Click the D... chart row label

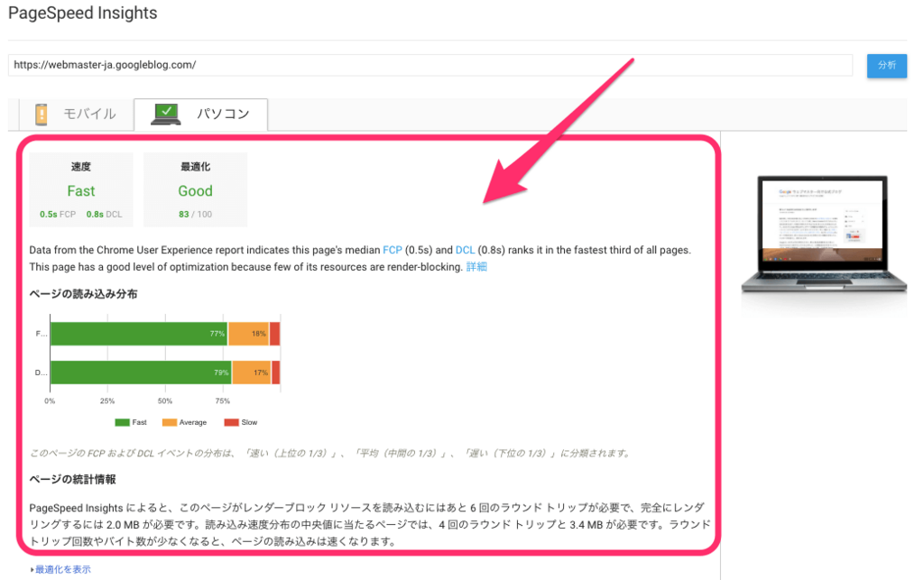[x=42, y=373]
